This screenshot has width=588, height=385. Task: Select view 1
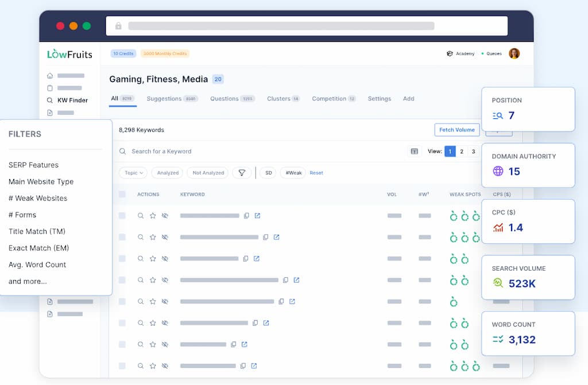tap(450, 151)
